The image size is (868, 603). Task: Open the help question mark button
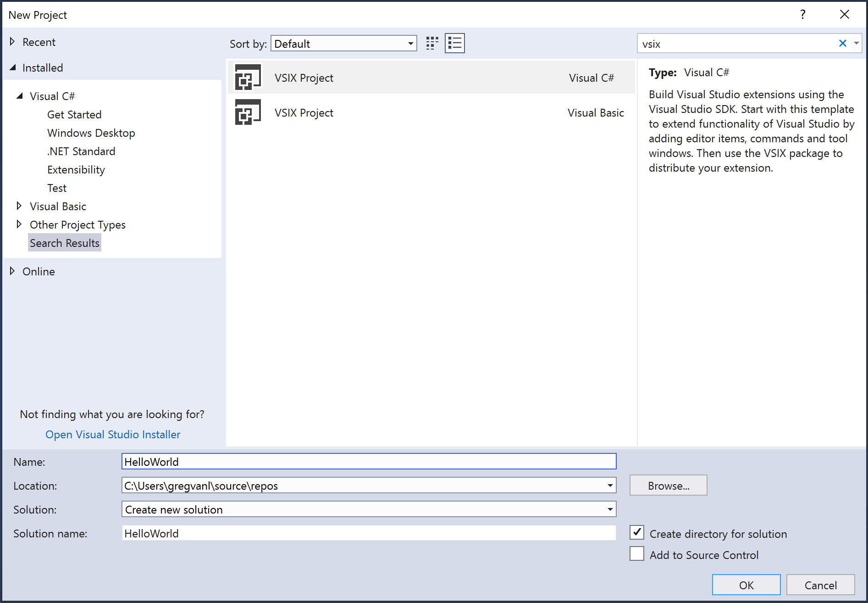(802, 15)
